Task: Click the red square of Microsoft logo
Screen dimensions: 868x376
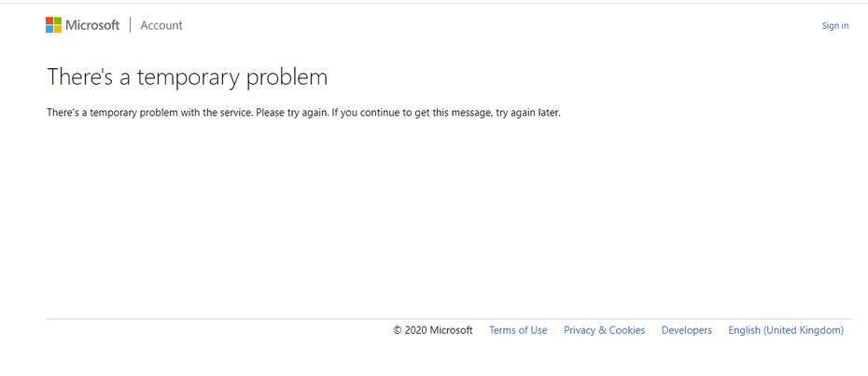Action: 49,21
